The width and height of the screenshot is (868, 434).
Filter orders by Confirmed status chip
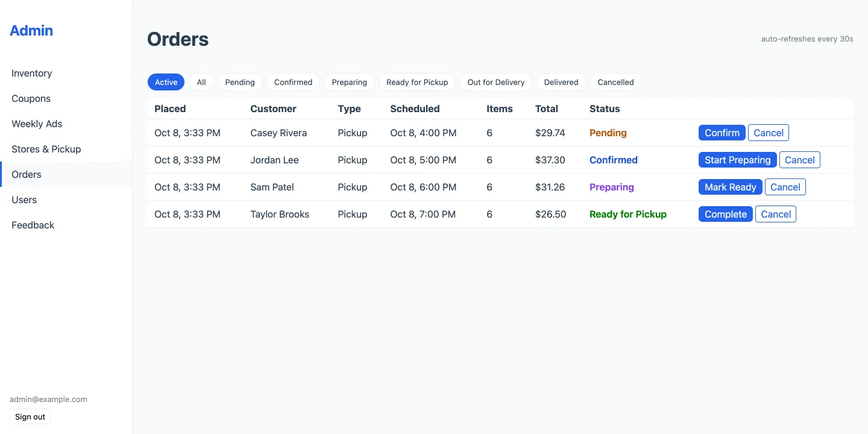point(293,82)
